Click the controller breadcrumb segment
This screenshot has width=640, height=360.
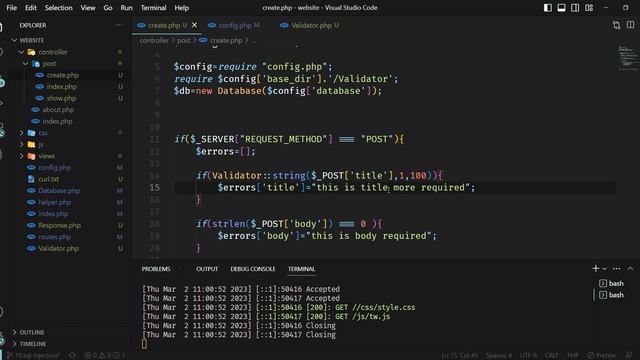pyautogui.click(x=154, y=40)
